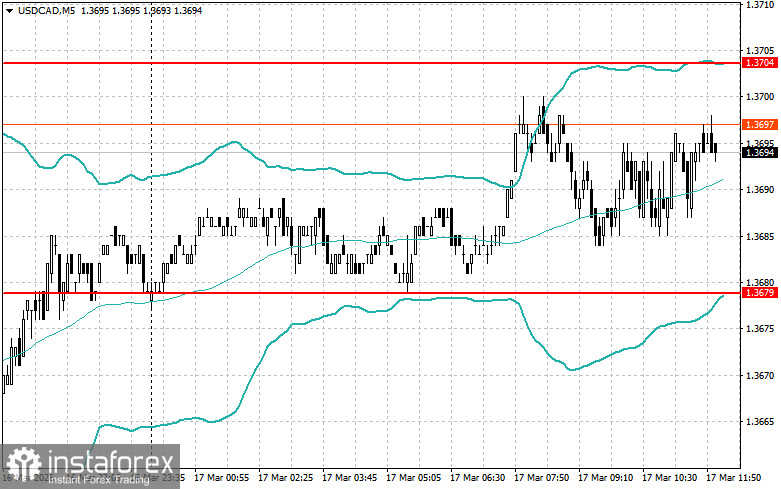Click time label 17 Mar 10:30
The width and height of the screenshot is (781, 489).
coord(669,478)
